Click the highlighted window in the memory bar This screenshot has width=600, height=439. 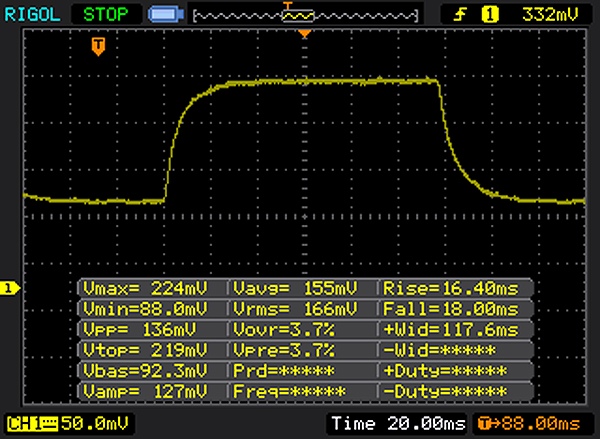pyautogui.click(x=298, y=16)
